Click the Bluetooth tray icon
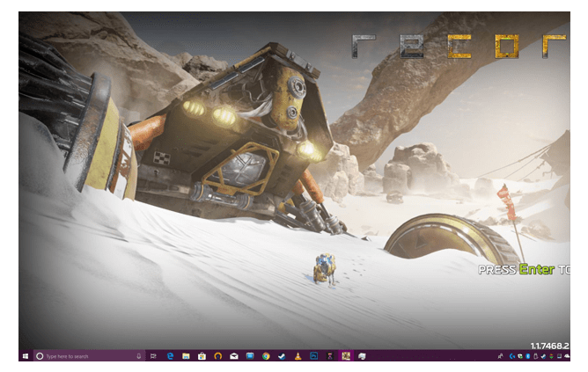 point(528,356)
